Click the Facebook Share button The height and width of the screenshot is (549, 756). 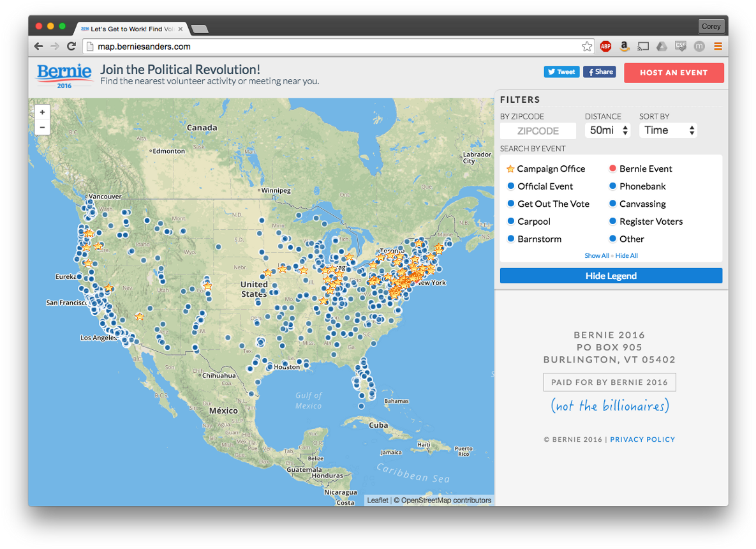pyautogui.click(x=599, y=72)
